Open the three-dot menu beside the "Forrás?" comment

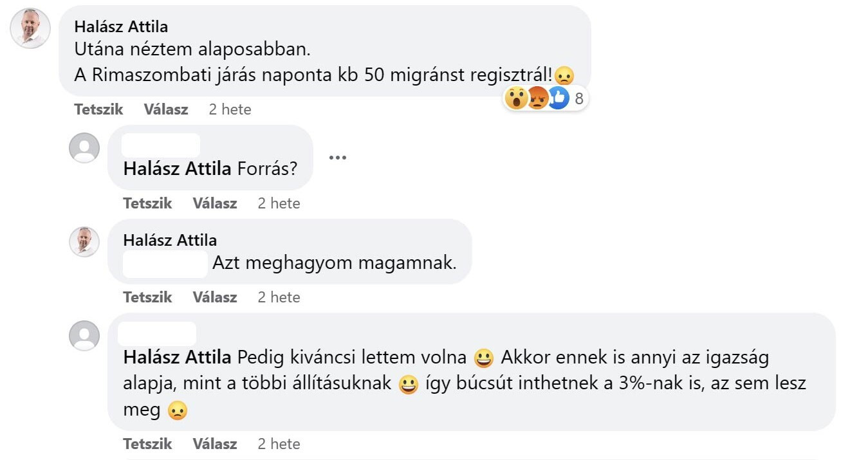[x=338, y=158]
